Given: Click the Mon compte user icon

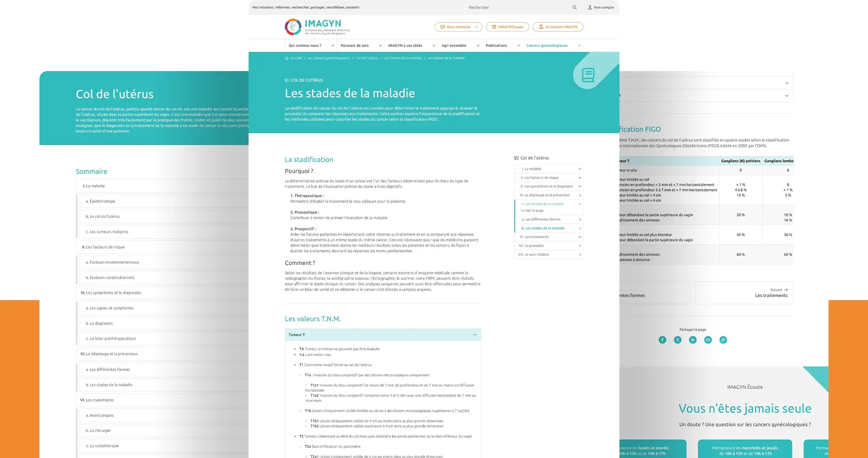Looking at the screenshot, I should 588,7.
